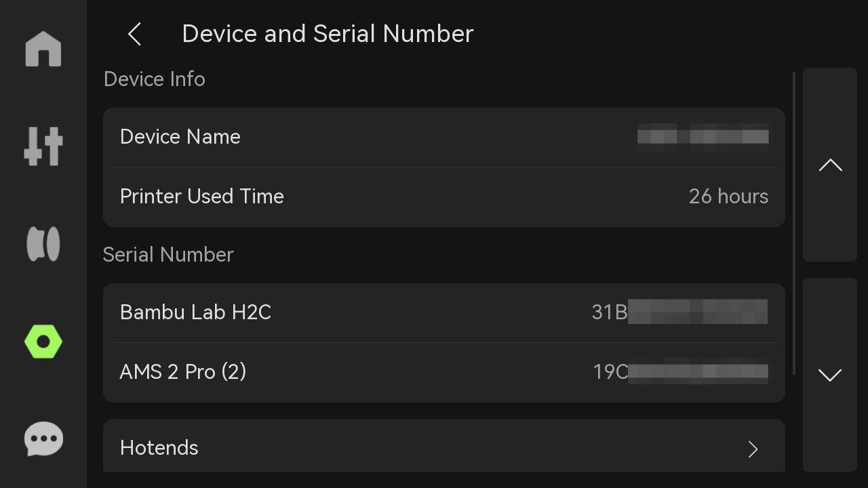
Task: Tap the Printer Used Time label
Action: click(x=201, y=197)
